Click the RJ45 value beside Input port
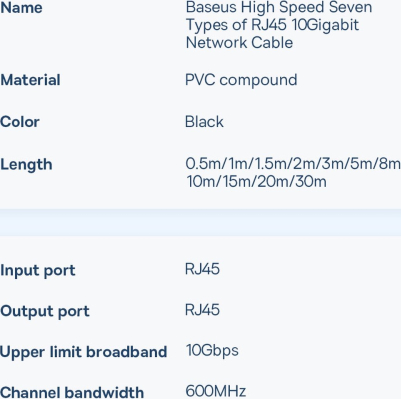Image resolution: width=401 pixels, height=399 pixels. point(202,269)
